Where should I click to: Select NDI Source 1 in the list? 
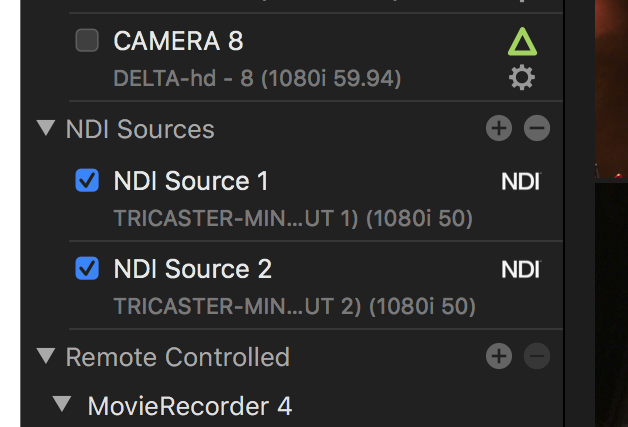tap(191, 181)
